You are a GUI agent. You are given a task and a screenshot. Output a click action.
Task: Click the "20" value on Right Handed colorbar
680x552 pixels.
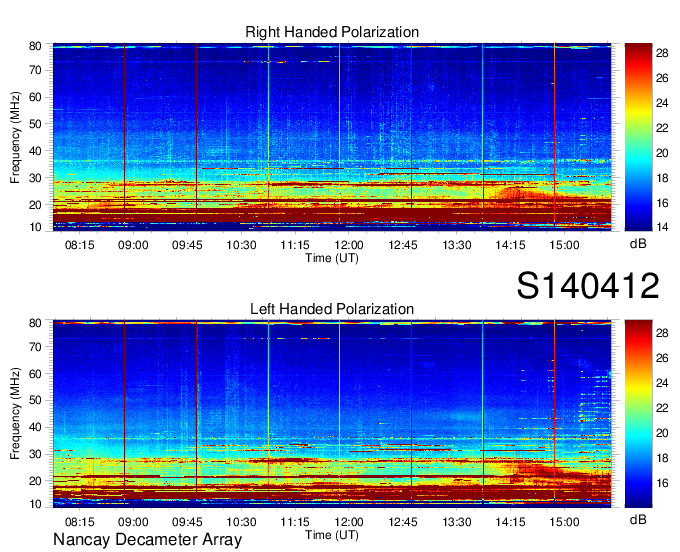click(x=662, y=153)
